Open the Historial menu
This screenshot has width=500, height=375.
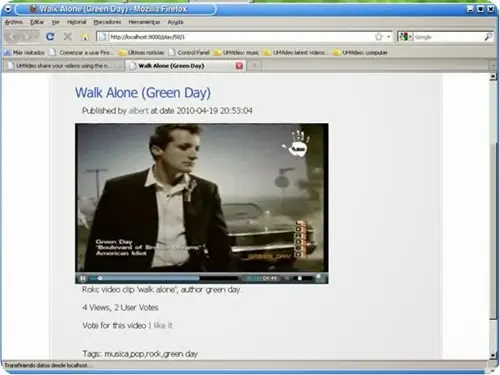(x=77, y=22)
